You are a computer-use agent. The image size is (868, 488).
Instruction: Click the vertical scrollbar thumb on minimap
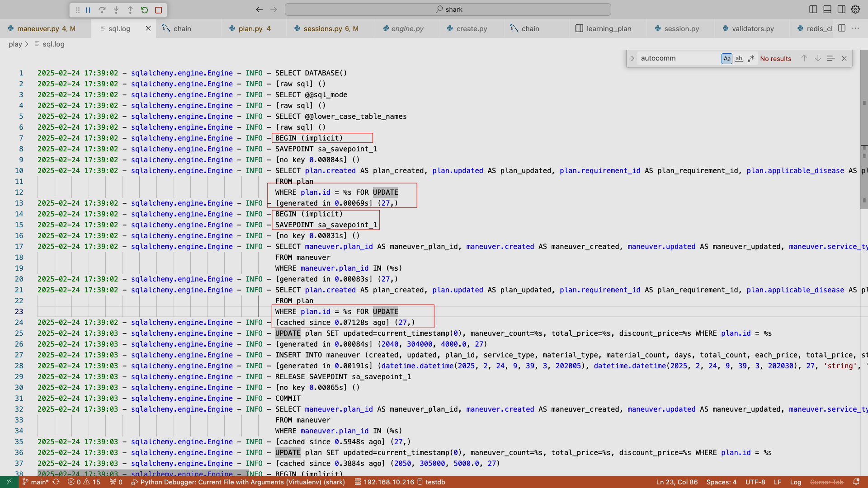[864, 129]
